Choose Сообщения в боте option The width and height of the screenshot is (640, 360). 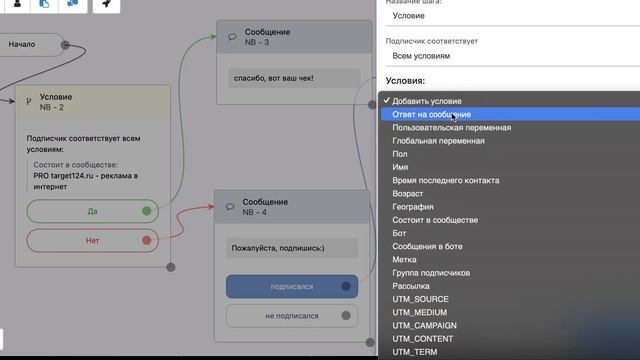point(510,246)
